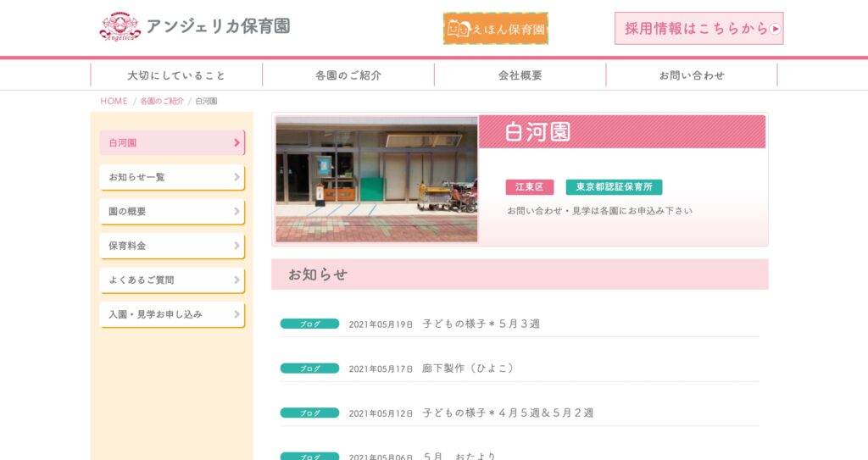Viewport: 868px width, 460px height.
Task: Expand the お知らせ一覧 sidebar chevron
Action: (x=237, y=177)
